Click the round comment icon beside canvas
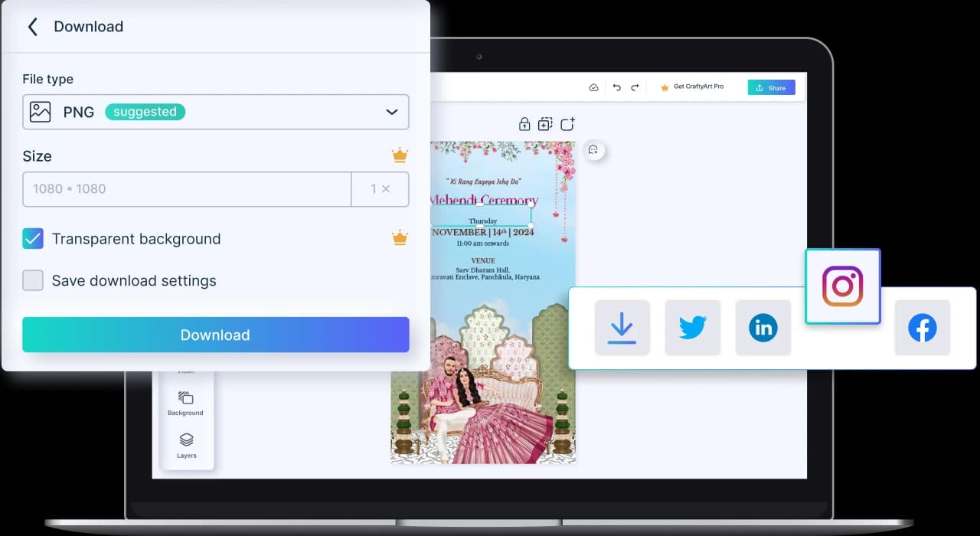This screenshot has height=536, width=980. tap(593, 150)
